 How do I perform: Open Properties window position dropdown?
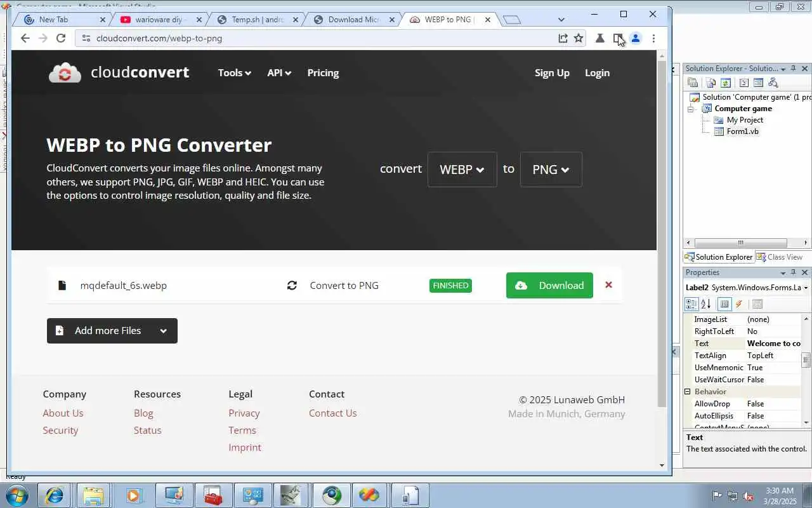coord(783,272)
